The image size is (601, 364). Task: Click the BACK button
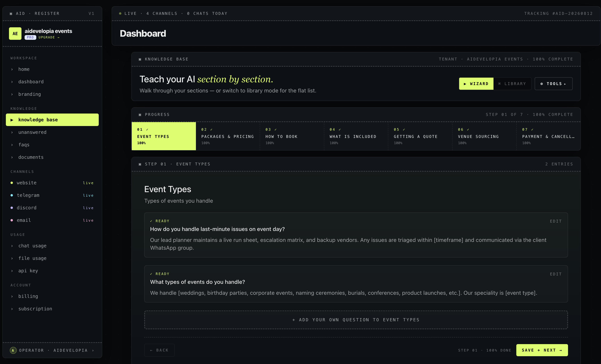click(x=159, y=350)
